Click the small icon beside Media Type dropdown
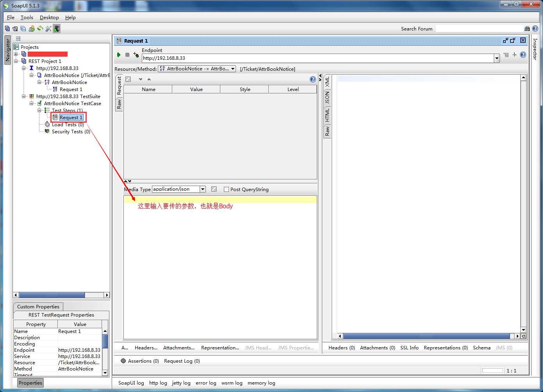 (214, 189)
